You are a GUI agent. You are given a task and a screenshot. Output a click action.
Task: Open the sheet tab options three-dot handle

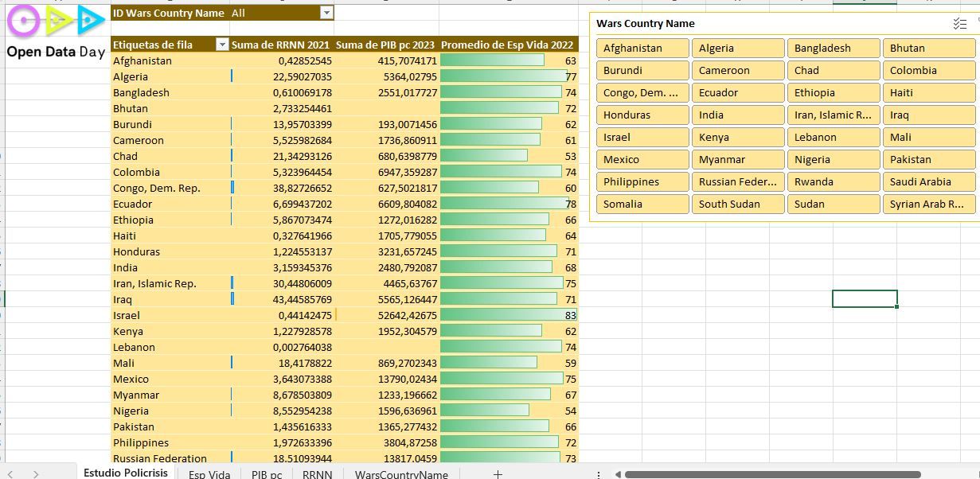pyautogui.click(x=599, y=474)
